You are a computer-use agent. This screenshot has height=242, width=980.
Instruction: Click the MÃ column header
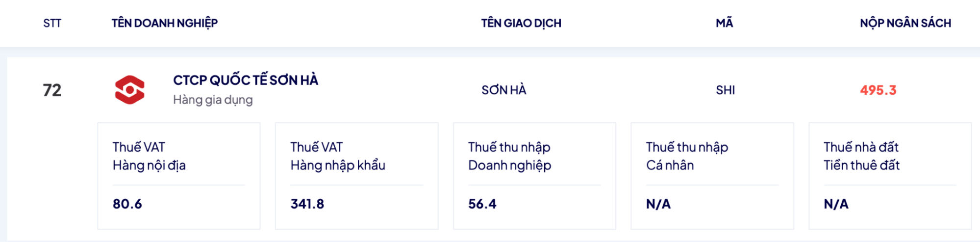click(x=724, y=23)
